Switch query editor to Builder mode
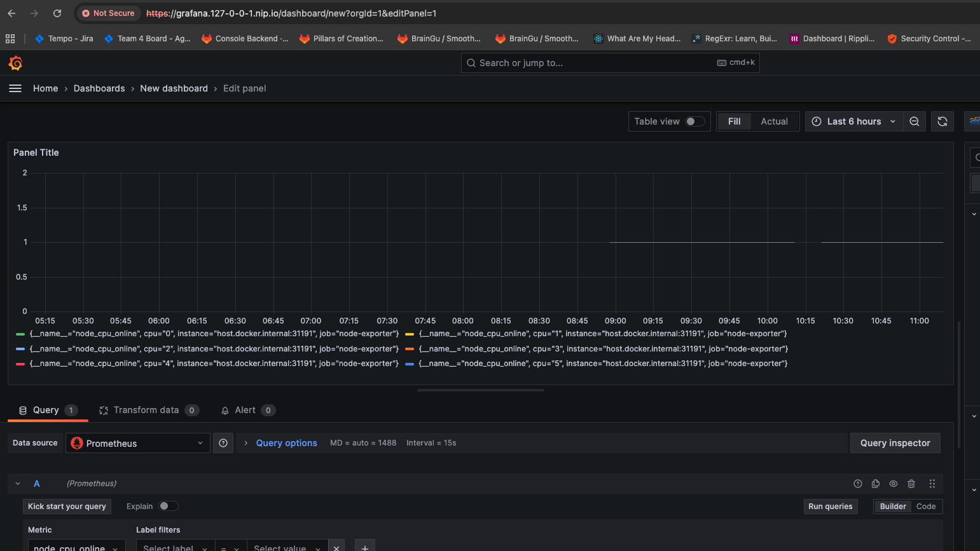Viewport: 980px width, 551px height. [892, 507]
